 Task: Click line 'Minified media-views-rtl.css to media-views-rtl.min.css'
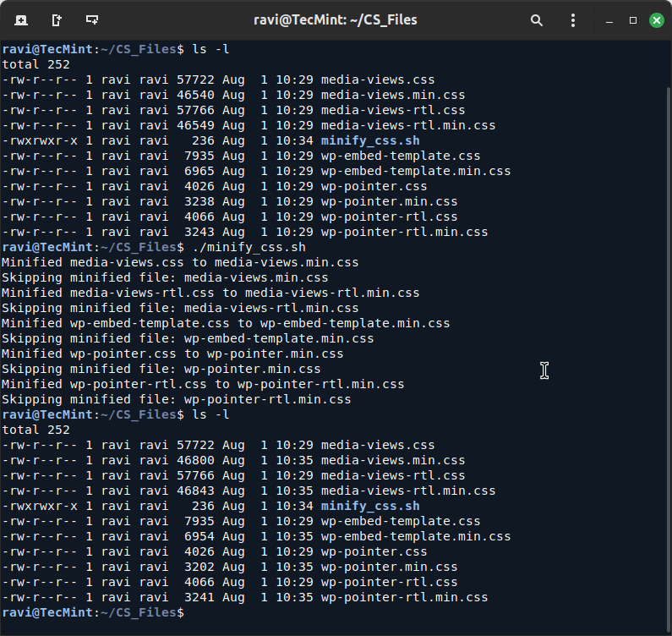[210, 293]
